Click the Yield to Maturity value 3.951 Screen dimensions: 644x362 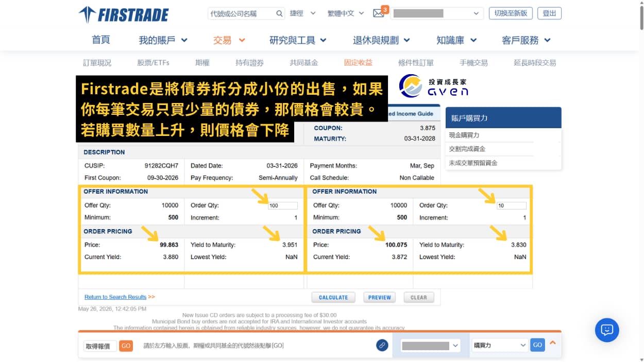pos(290,245)
